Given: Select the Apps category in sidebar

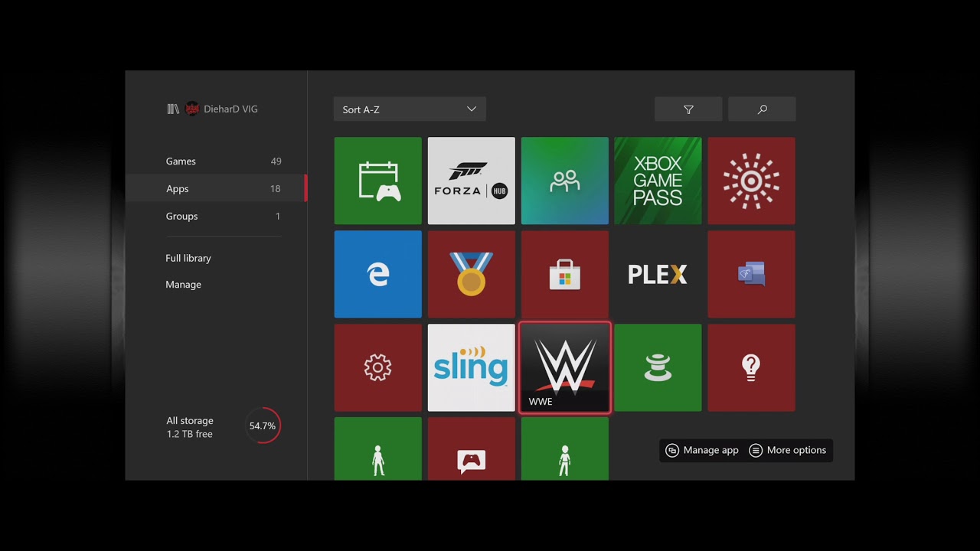Looking at the screenshot, I should 216,189.
